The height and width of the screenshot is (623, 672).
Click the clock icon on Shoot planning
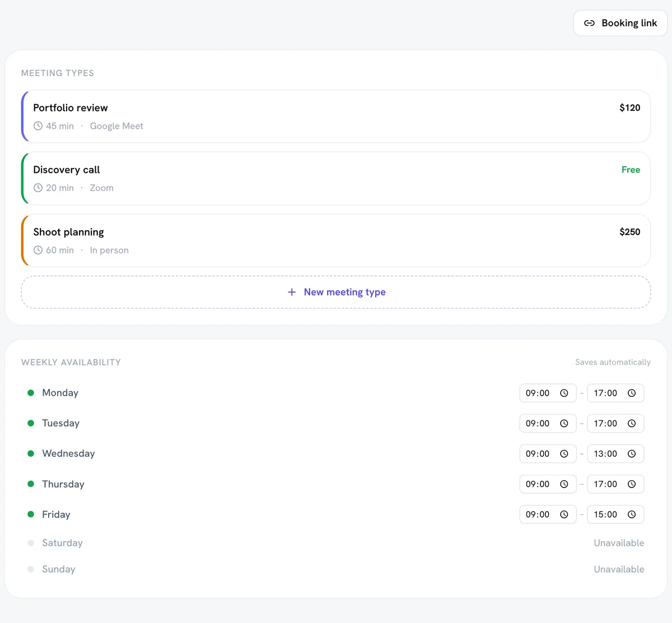38,250
